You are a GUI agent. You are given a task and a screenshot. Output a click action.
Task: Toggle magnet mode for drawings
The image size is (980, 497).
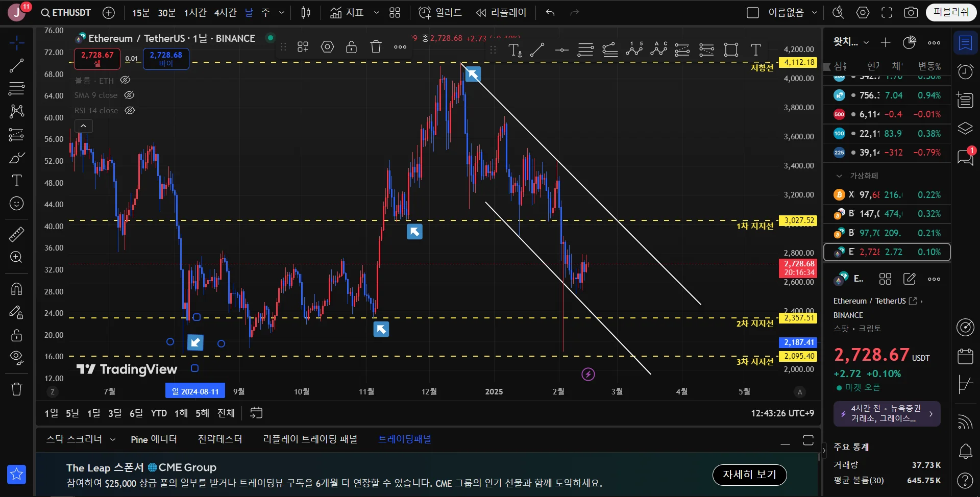pyautogui.click(x=17, y=289)
